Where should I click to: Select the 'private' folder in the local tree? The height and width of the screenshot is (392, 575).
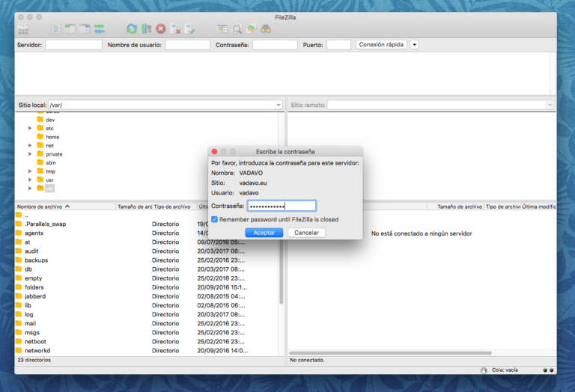(x=54, y=154)
